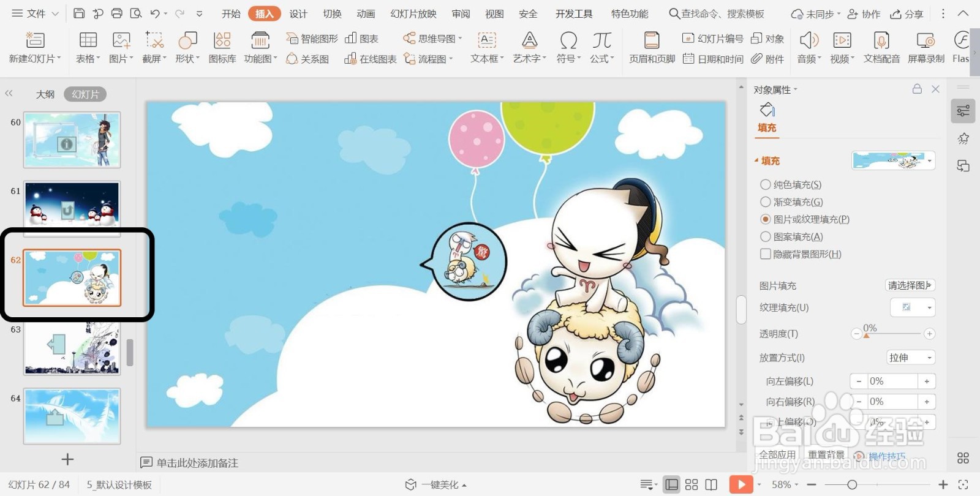Select the Screenshot (截屏) tool
Image resolution: width=980 pixels, height=496 pixels.
click(154, 40)
